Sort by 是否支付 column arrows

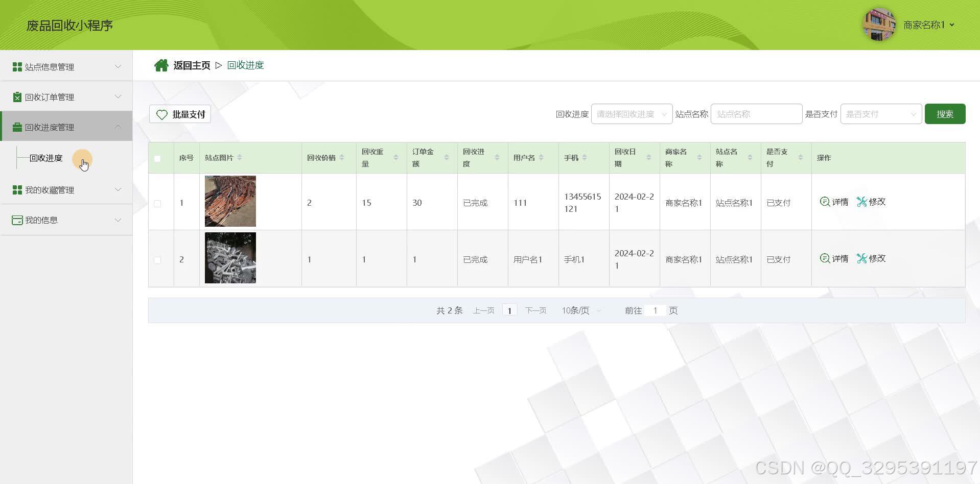pos(801,158)
